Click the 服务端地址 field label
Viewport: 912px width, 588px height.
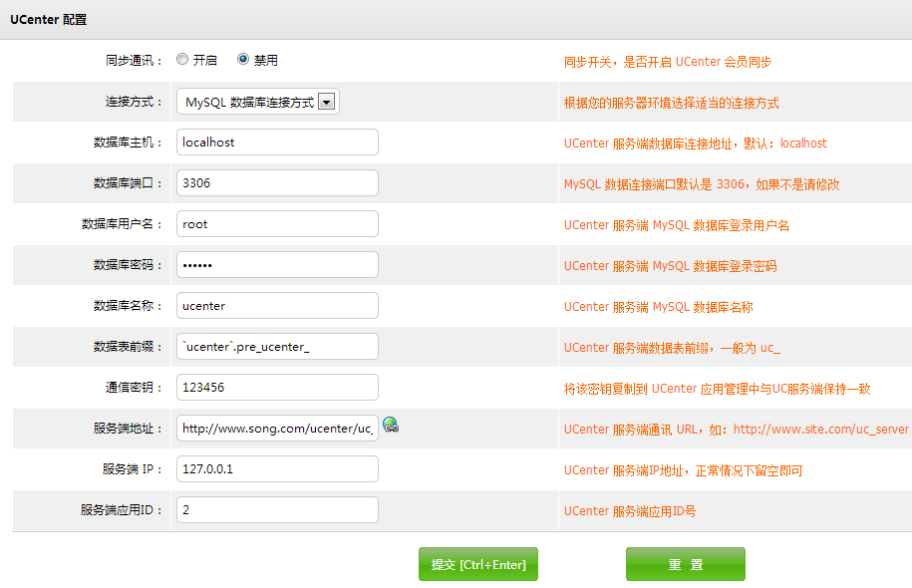(x=128, y=429)
